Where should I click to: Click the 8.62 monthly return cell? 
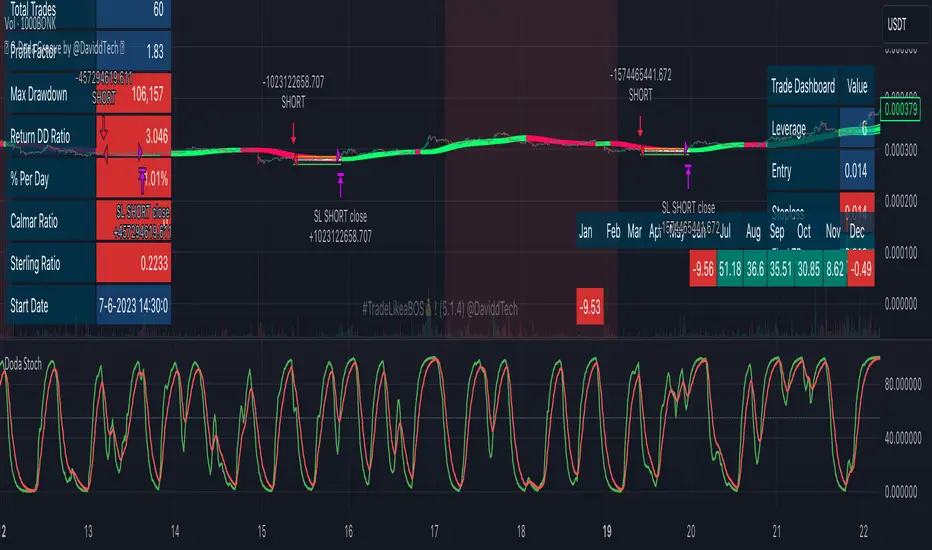pos(835,269)
